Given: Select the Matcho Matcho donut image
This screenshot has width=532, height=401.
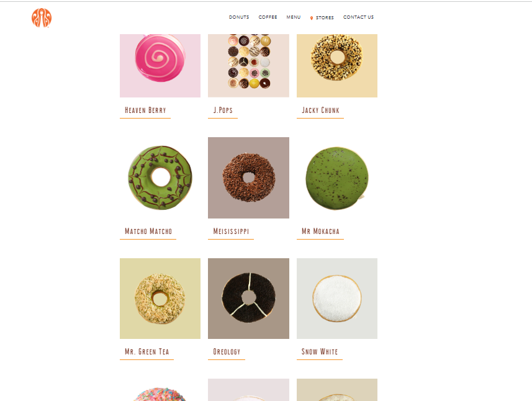Looking at the screenshot, I should [160, 178].
